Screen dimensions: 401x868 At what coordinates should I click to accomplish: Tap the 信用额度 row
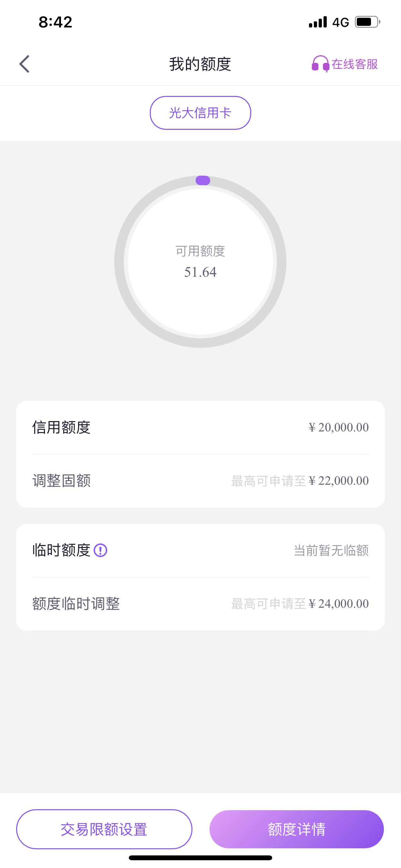pyautogui.click(x=200, y=427)
